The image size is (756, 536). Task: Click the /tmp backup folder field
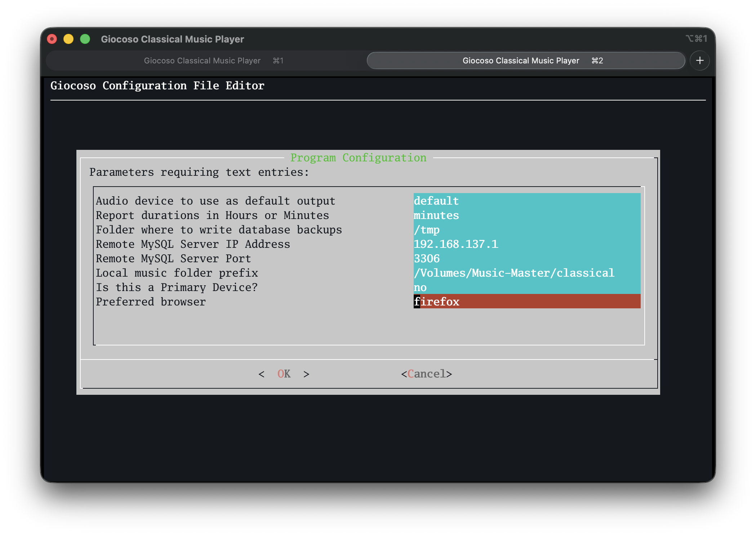tap(526, 230)
